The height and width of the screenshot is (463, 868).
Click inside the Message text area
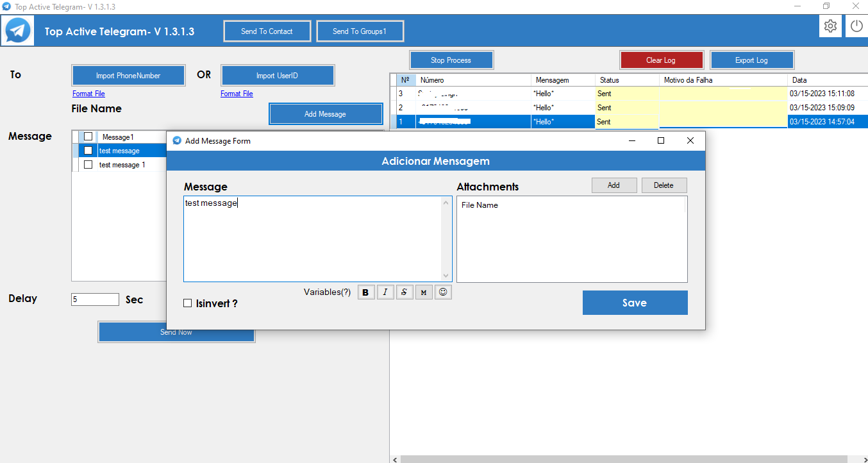(313, 239)
